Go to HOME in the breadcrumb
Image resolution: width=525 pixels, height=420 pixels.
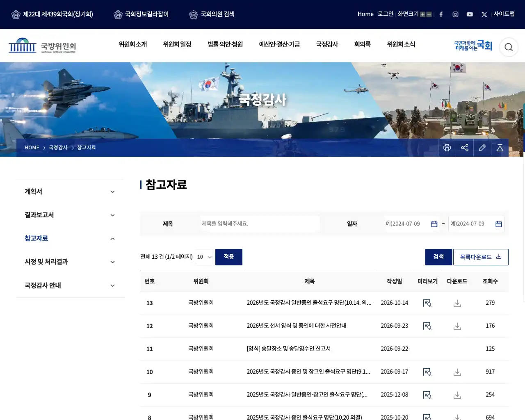click(32, 148)
